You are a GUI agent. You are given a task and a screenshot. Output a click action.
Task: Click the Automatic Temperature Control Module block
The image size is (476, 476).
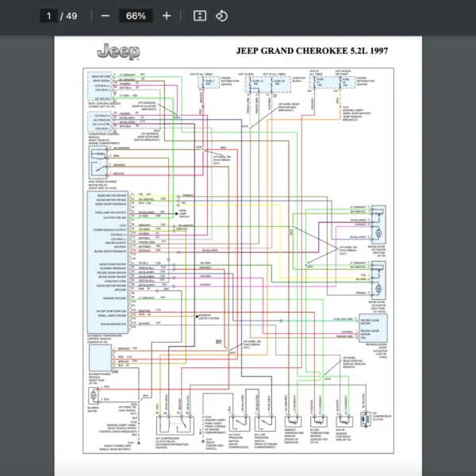pos(108,263)
